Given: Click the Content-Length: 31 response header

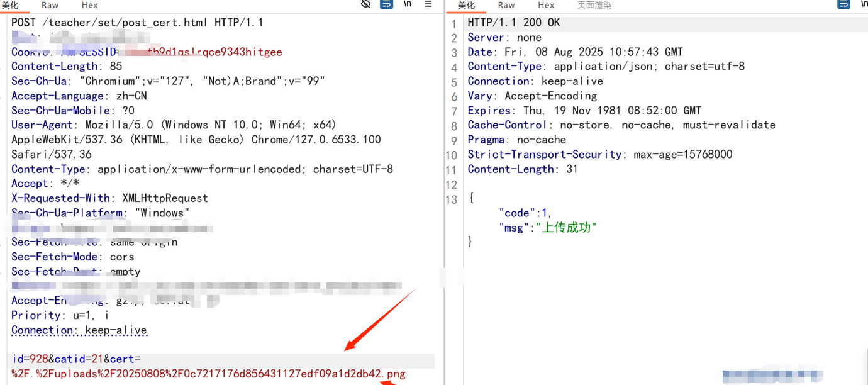Looking at the screenshot, I should pos(523,169).
